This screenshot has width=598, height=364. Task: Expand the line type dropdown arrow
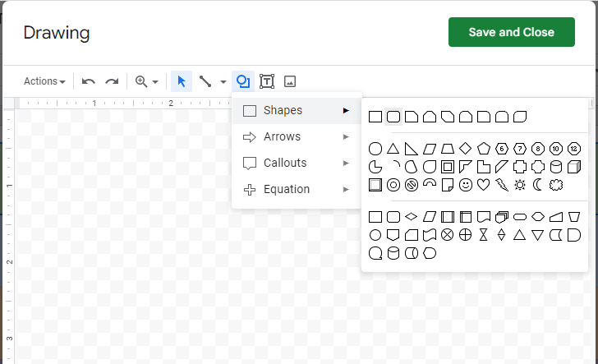[x=223, y=82]
